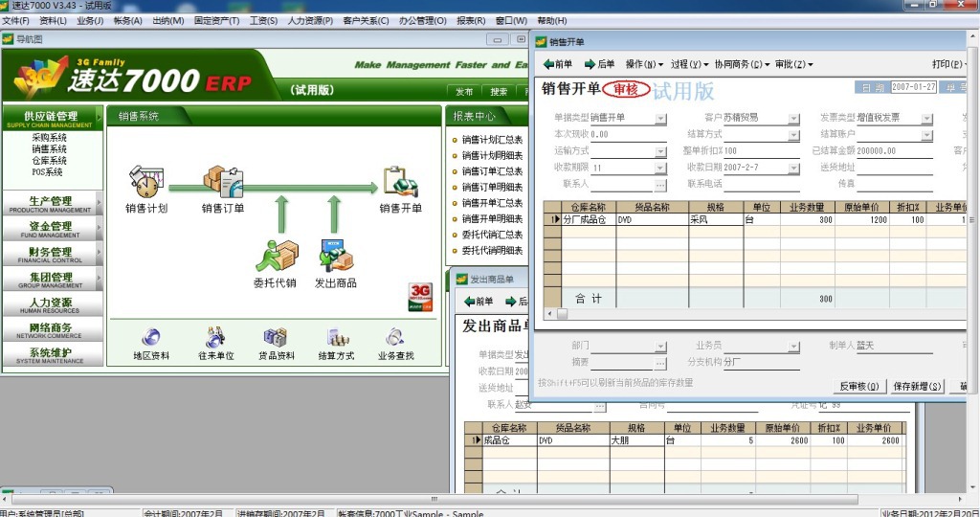Select POS系统 in supply chain list
The width and height of the screenshot is (980, 517).
[47, 172]
